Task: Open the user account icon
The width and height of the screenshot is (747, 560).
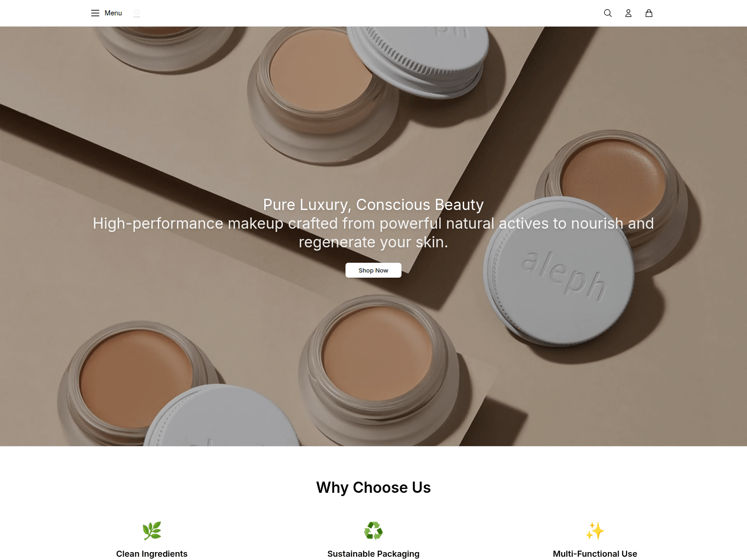Action: click(x=628, y=13)
